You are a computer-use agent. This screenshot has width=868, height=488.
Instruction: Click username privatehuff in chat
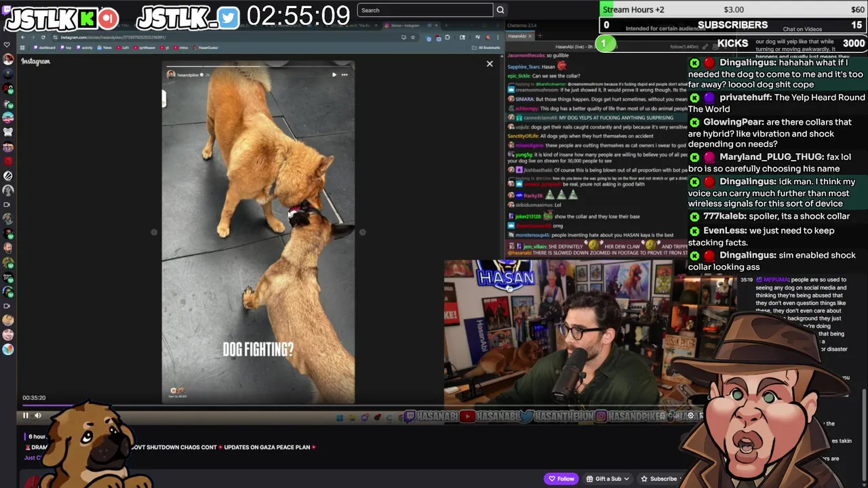tap(745, 98)
